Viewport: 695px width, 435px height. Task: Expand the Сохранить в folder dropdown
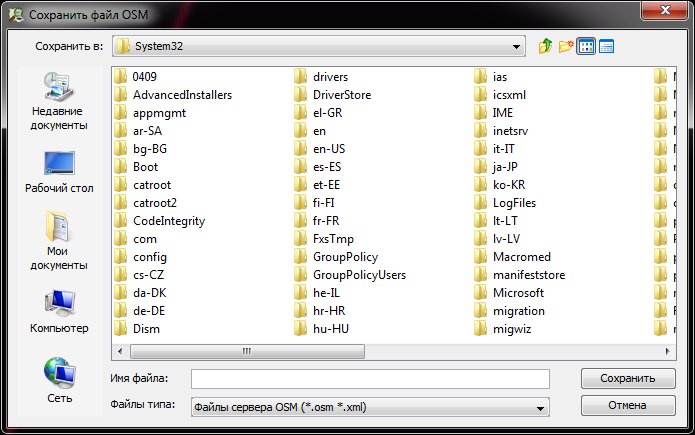(517, 46)
